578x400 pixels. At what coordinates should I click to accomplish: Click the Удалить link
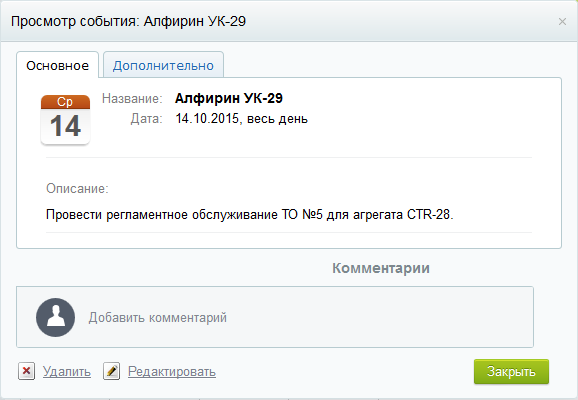(x=67, y=372)
